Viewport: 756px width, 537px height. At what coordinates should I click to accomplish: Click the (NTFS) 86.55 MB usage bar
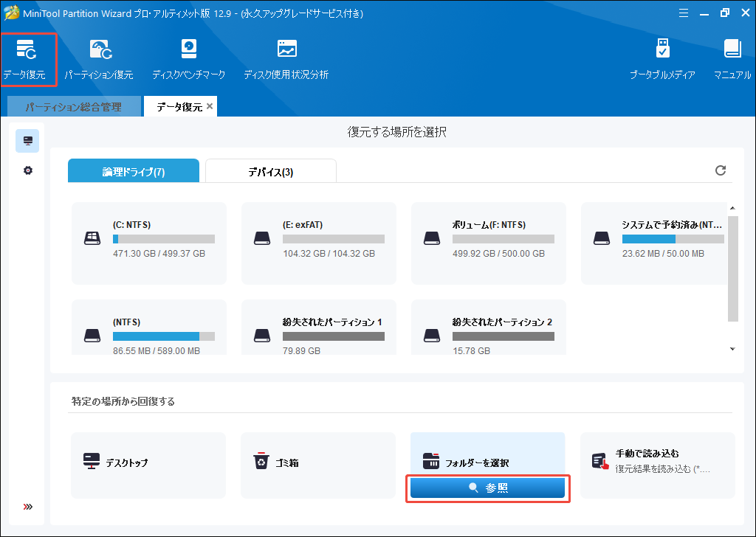(164, 336)
